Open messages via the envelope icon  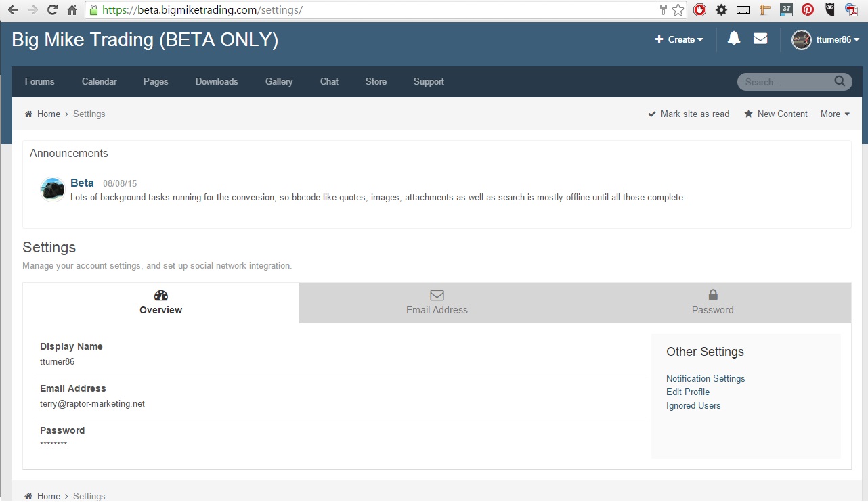(x=760, y=39)
